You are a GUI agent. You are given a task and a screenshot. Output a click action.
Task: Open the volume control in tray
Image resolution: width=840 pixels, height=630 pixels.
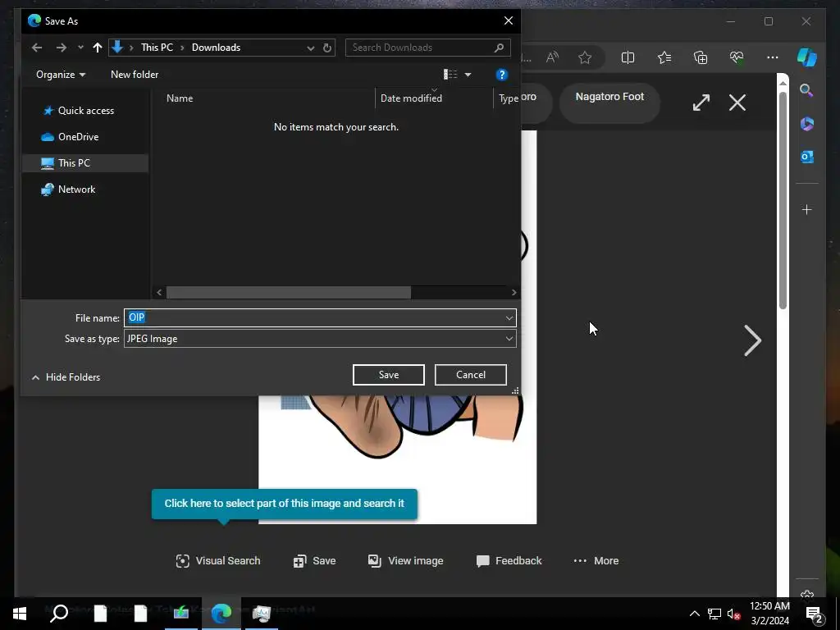click(x=733, y=614)
